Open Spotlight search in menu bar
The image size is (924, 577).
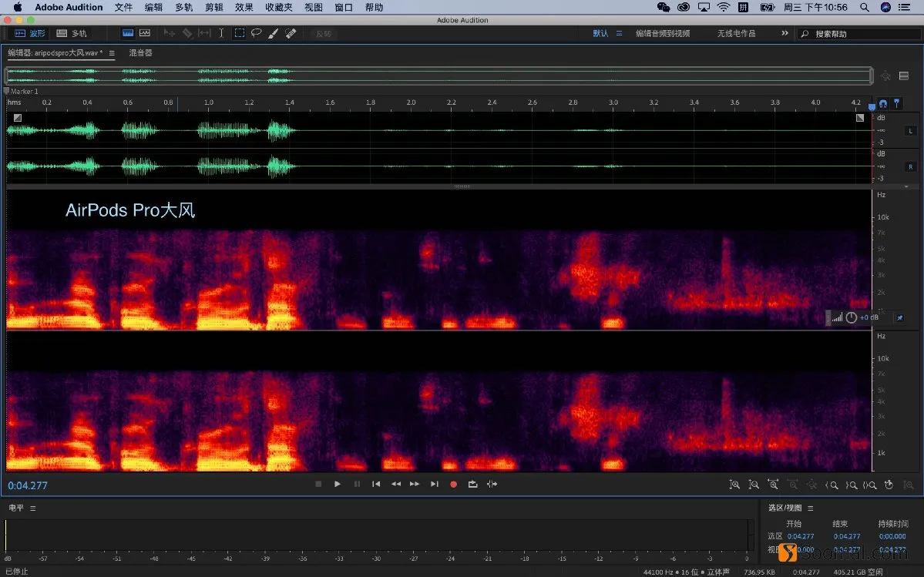pyautogui.click(x=864, y=7)
